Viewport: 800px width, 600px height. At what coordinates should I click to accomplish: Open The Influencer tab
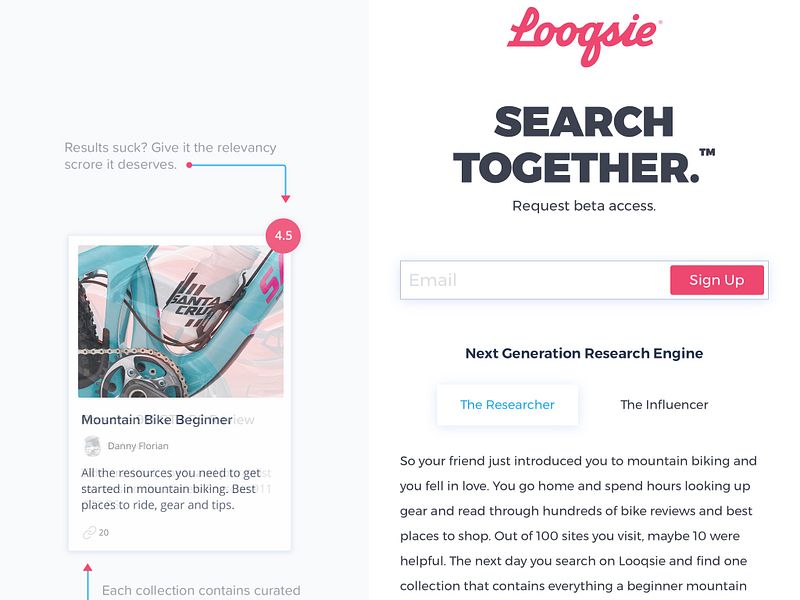point(664,405)
